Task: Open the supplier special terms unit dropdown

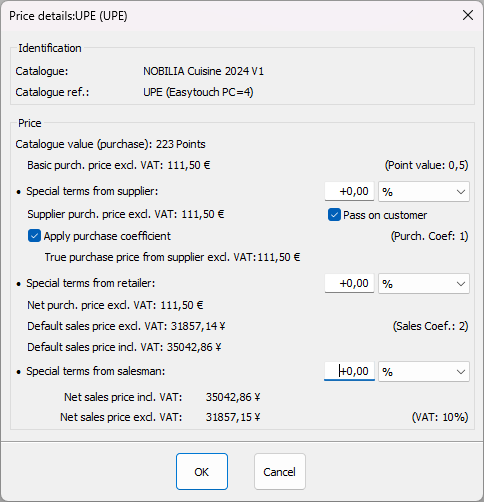Action: pos(424,192)
